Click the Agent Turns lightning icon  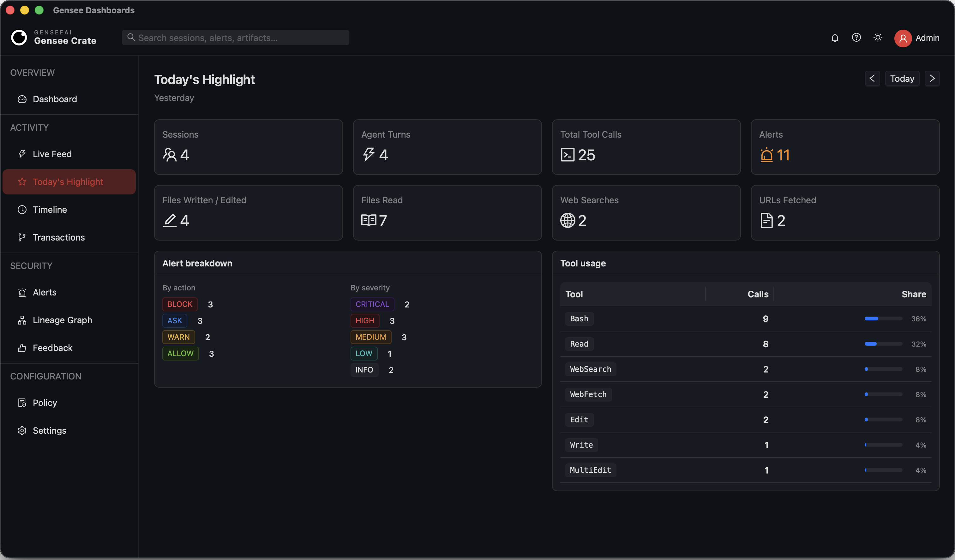[368, 155]
